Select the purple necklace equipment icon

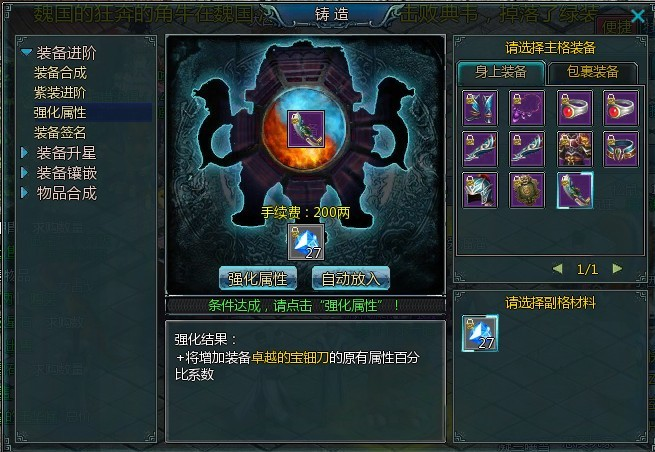(527, 108)
